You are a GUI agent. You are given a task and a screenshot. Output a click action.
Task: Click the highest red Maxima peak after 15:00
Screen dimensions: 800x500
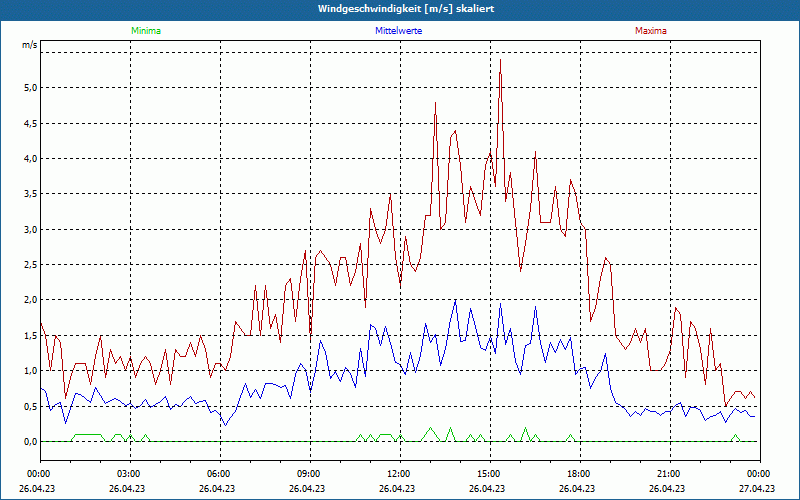point(501,60)
